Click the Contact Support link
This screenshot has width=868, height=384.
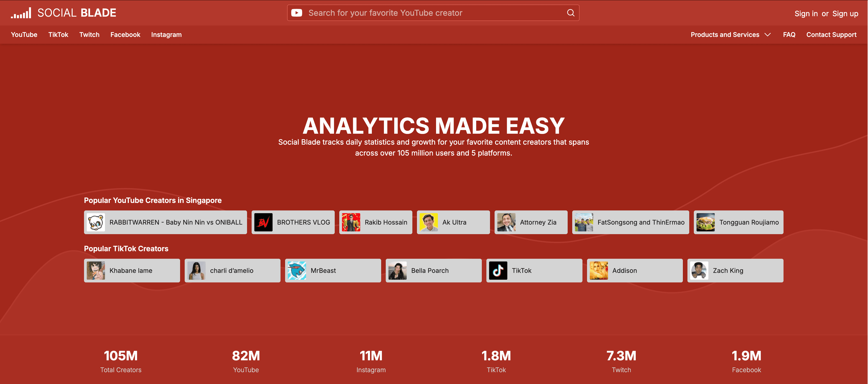coord(831,34)
